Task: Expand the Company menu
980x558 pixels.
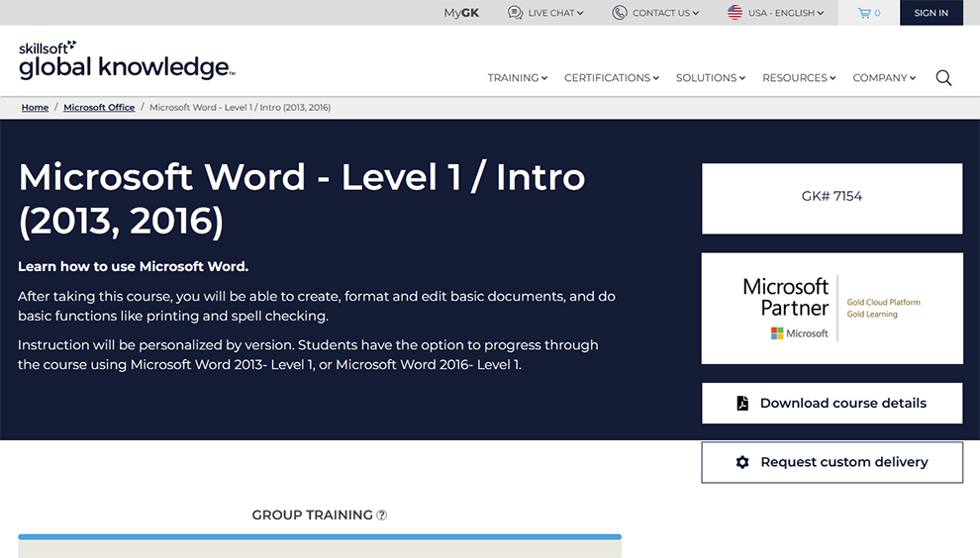Action: point(884,78)
